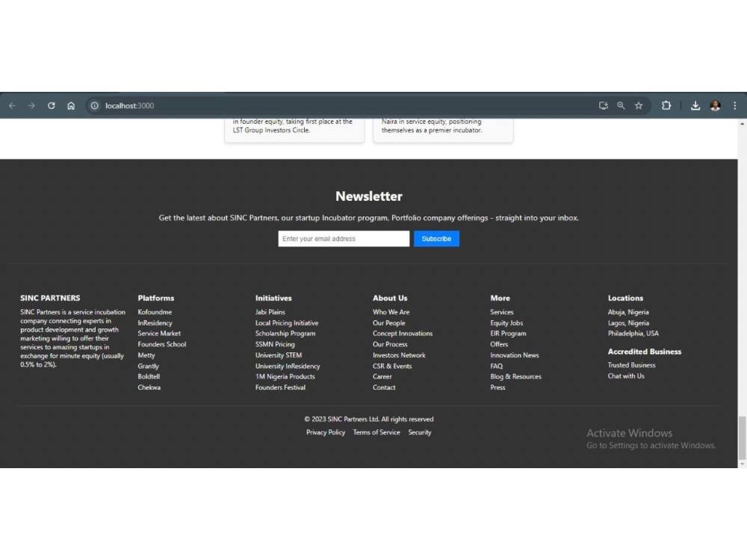This screenshot has height=560, width=747.
Task: Open the Grantly link
Action: 148,366
